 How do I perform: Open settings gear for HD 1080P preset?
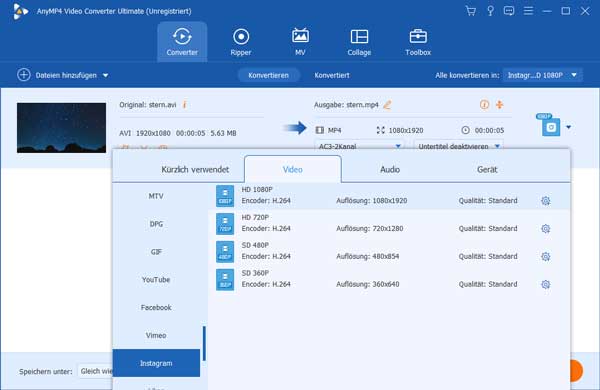coord(546,201)
